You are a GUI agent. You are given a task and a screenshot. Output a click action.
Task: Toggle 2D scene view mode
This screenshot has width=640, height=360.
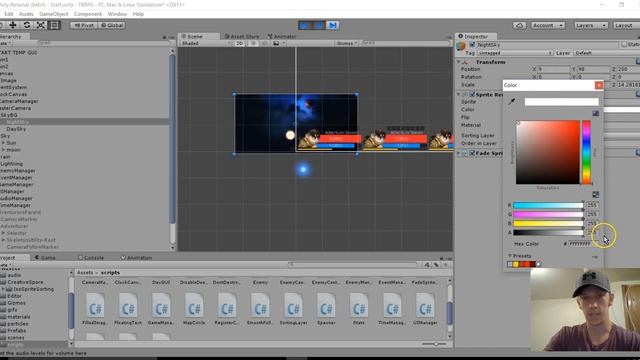[240, 43]
